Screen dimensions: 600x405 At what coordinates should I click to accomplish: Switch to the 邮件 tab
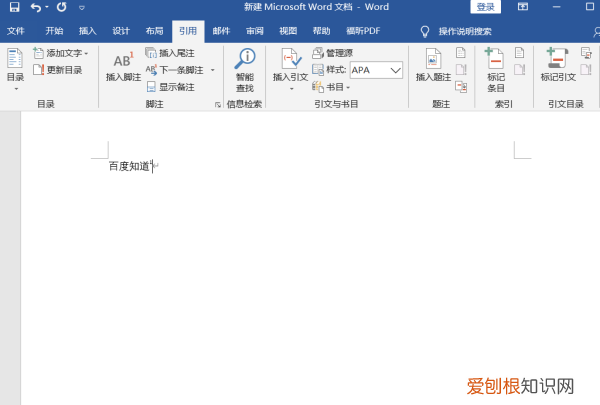[221, 31]
